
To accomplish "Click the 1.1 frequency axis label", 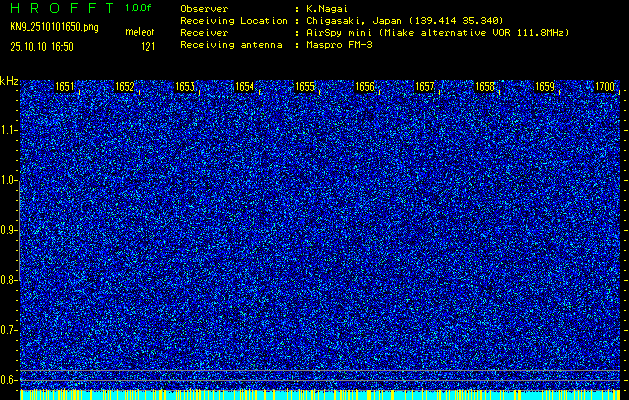I will pyautogui.click(x=9, y=130).
